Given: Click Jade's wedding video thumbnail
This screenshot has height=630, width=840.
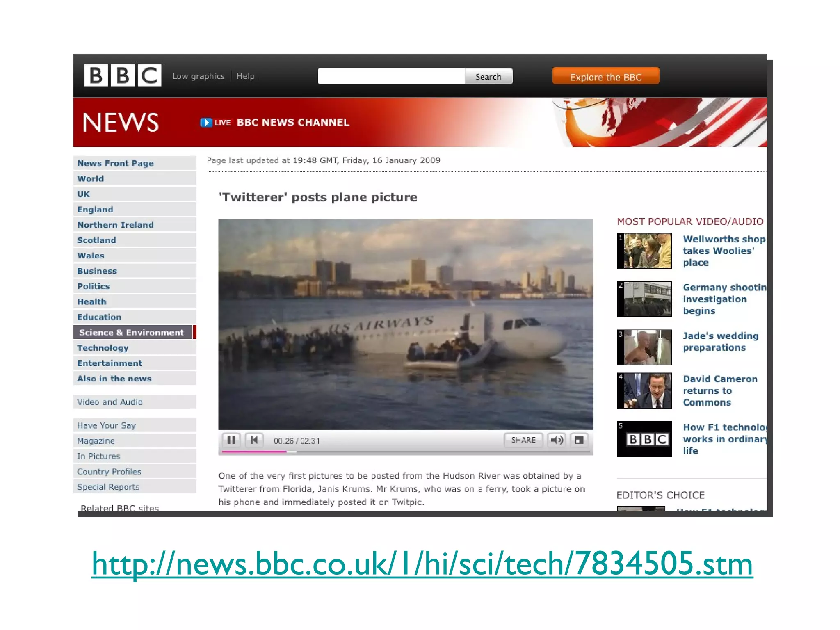Looking at the screenshot, I should click(x=644, y=347).
